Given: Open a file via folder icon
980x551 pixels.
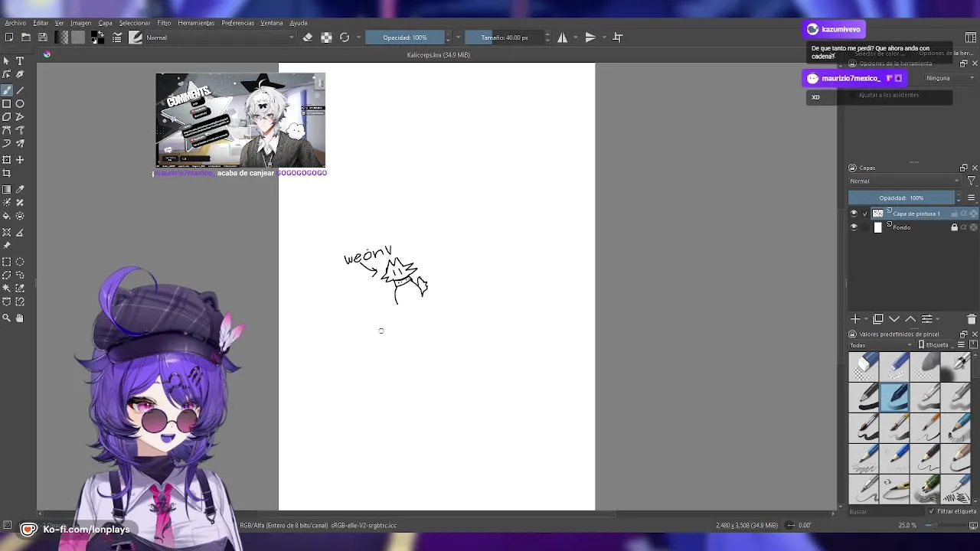Looking at the screenshot, I should point(25,37).
